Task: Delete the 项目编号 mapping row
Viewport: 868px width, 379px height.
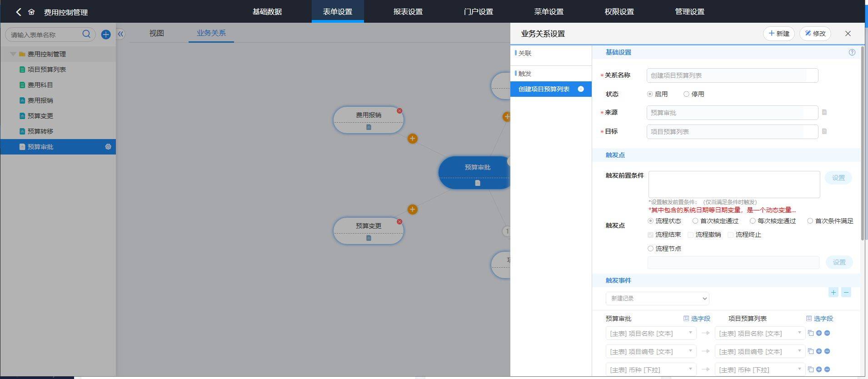Action: pyautogui.click(x=827, y=351)
